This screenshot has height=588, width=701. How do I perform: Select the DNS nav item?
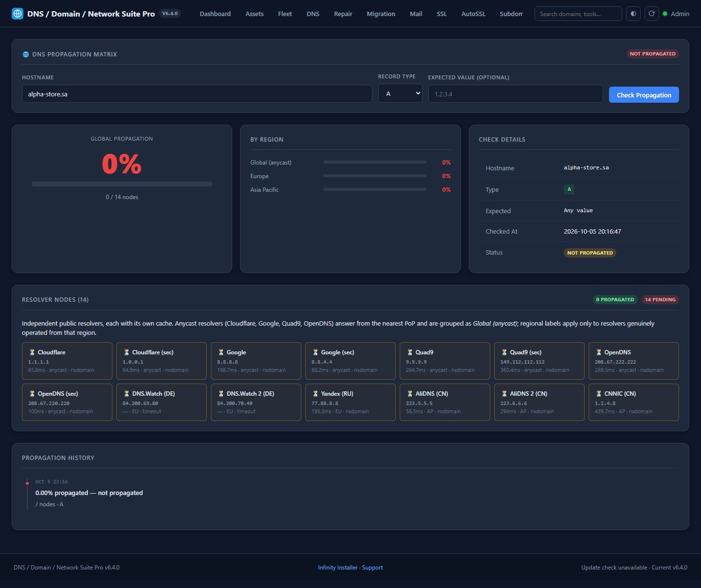(313, 14)
